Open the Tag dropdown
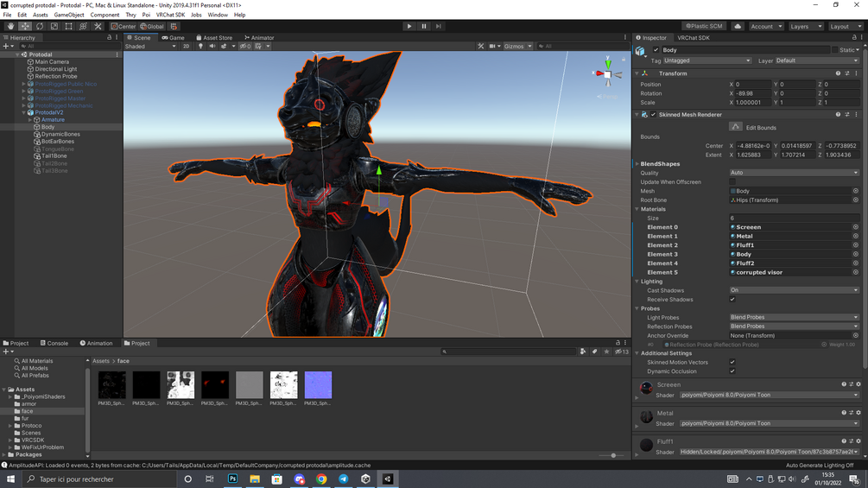868x488 pixels. pos(706,60)
